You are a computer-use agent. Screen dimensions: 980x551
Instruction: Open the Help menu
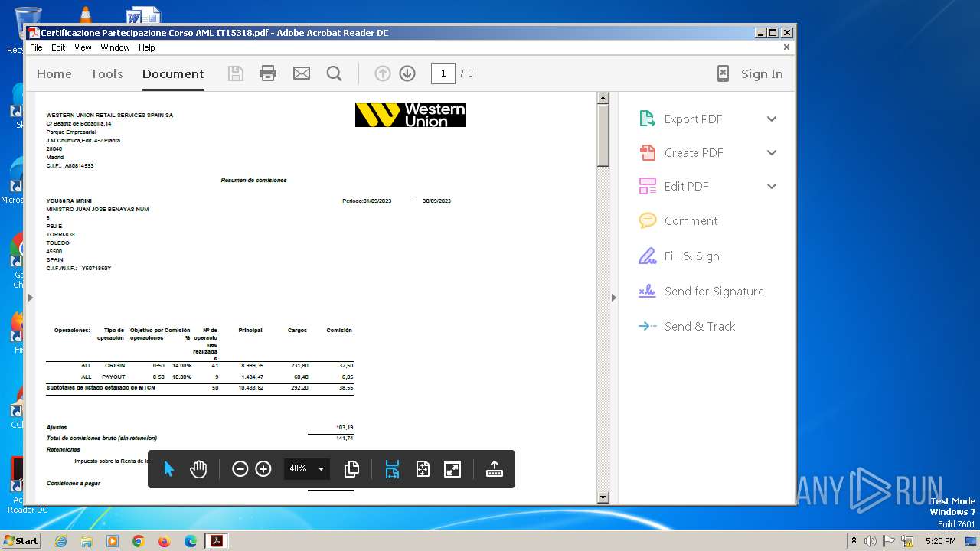pyautogui.click(x=147, y=47)
